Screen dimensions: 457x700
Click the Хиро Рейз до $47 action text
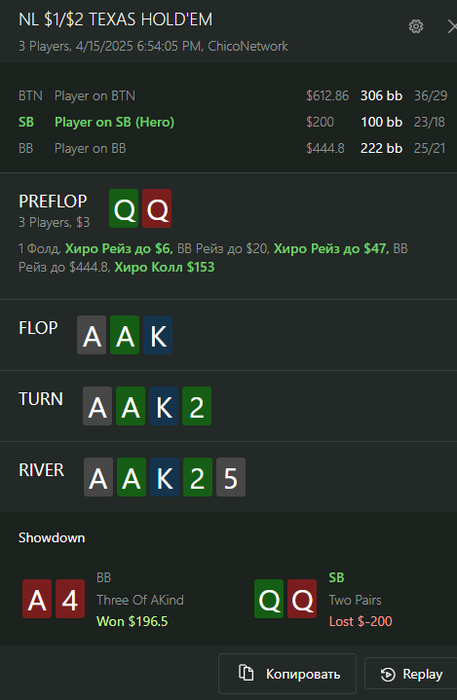pos(331,249)
